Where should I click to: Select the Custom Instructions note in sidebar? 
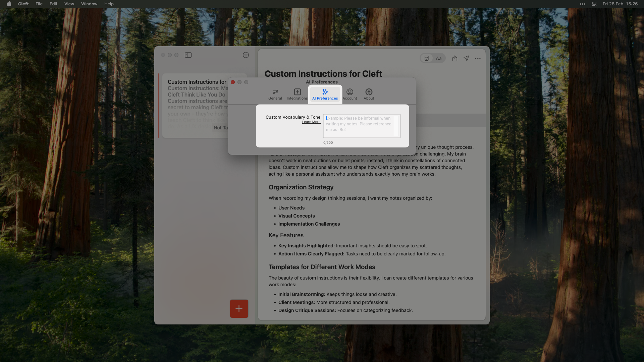pyautogui.click(x=197, y=82)
